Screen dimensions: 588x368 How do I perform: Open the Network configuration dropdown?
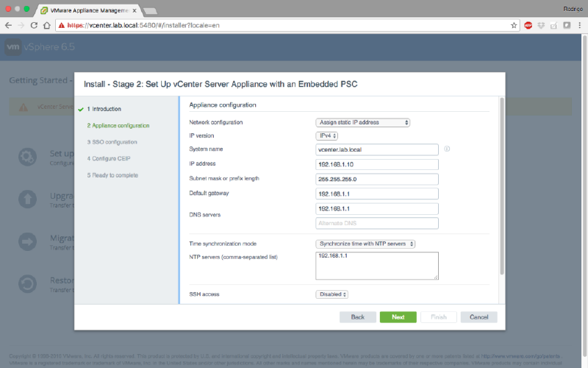point(363,122)
